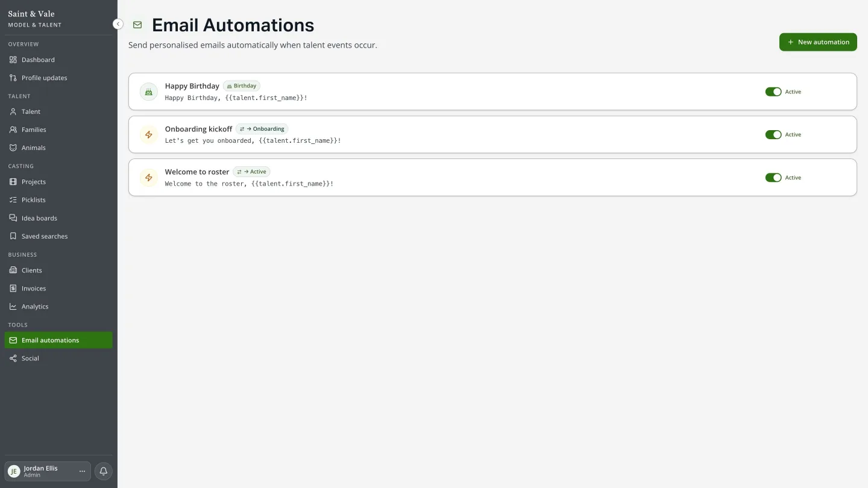Click the Onboarding trigger badge
Image resolution: width=868 pixels, height=488 pixels.
tap(262, 129)
